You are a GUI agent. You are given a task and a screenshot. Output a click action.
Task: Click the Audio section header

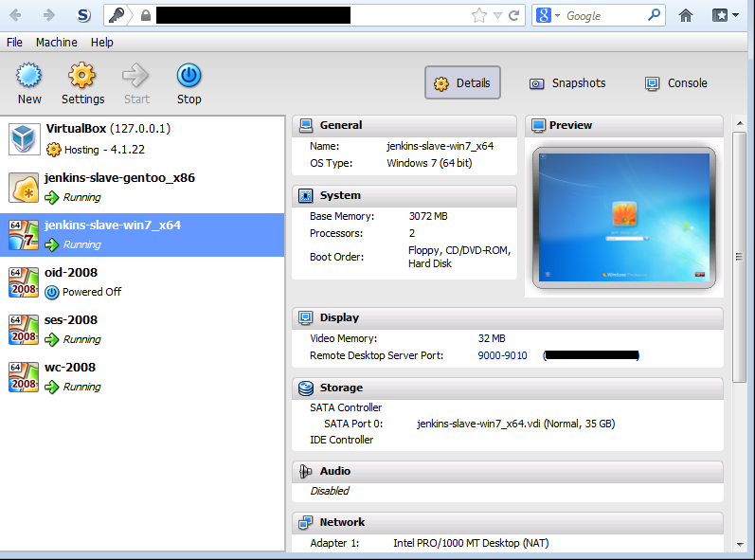pos(508,471)
